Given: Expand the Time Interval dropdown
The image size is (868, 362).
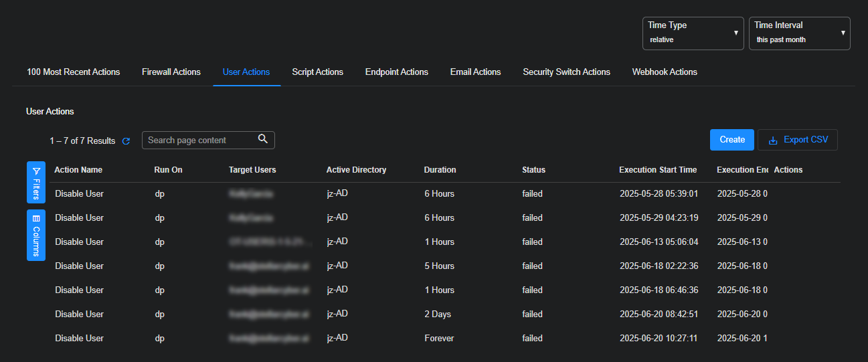Looking at the screenshot, I should point(799,33).
